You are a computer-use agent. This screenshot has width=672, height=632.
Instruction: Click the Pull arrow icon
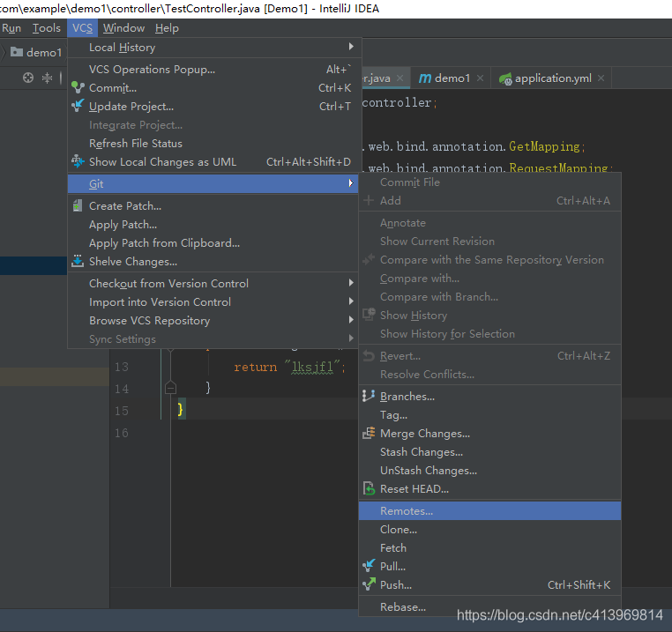pos(369,566)
